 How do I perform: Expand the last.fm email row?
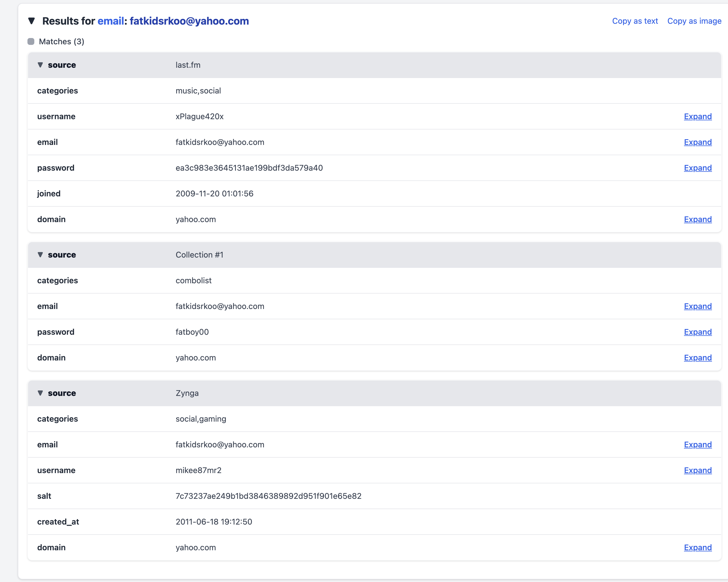(698, 142)
